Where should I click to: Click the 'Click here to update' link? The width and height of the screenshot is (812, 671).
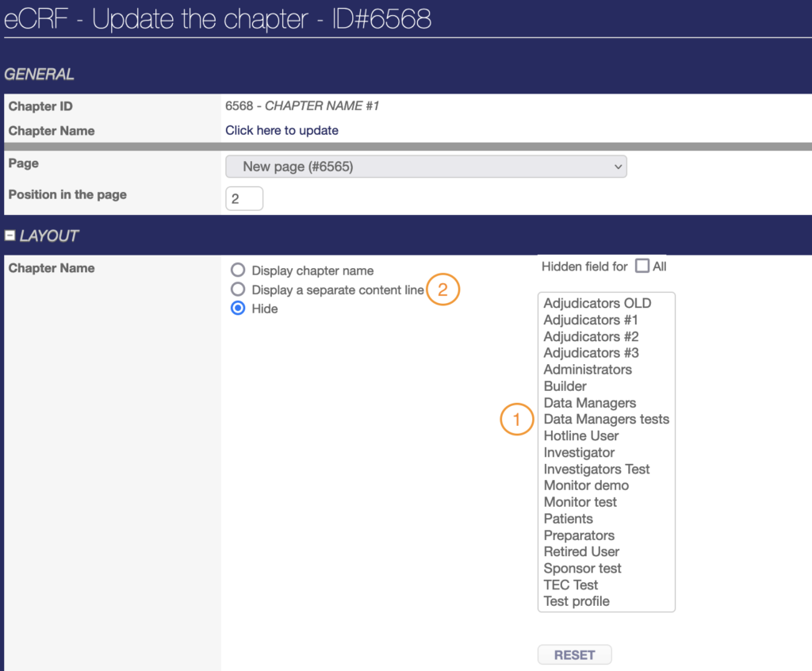[x=282, y=130]
